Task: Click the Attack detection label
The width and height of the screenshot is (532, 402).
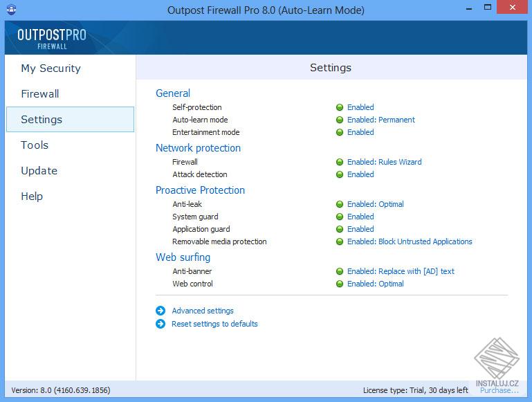Action: click(199, 174)
